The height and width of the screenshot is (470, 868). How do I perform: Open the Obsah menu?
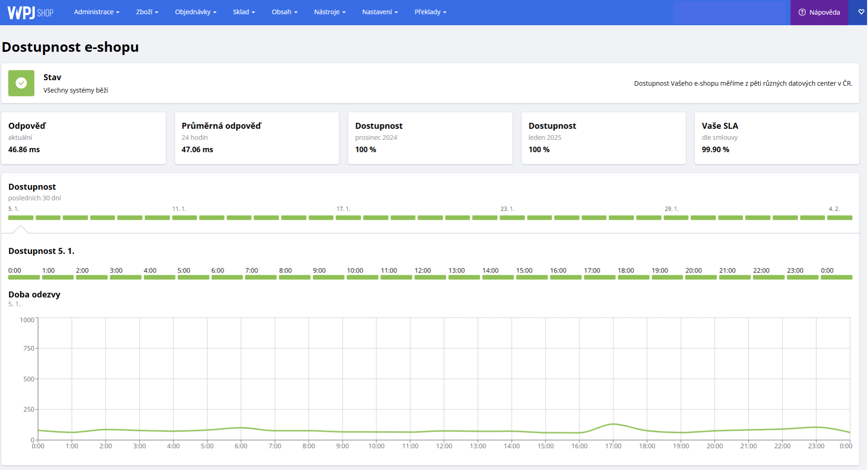pyautogui.click(x=284, y=12)
